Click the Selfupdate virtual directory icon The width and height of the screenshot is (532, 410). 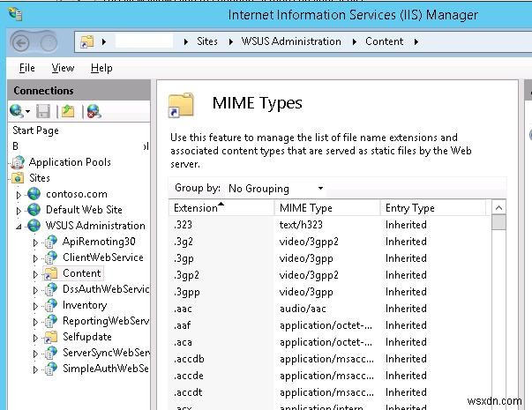pos(50,337)
